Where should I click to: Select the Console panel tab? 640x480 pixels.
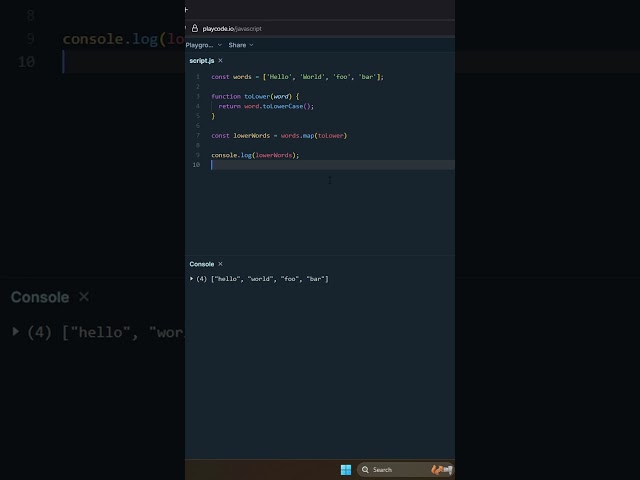coord(202,264)
